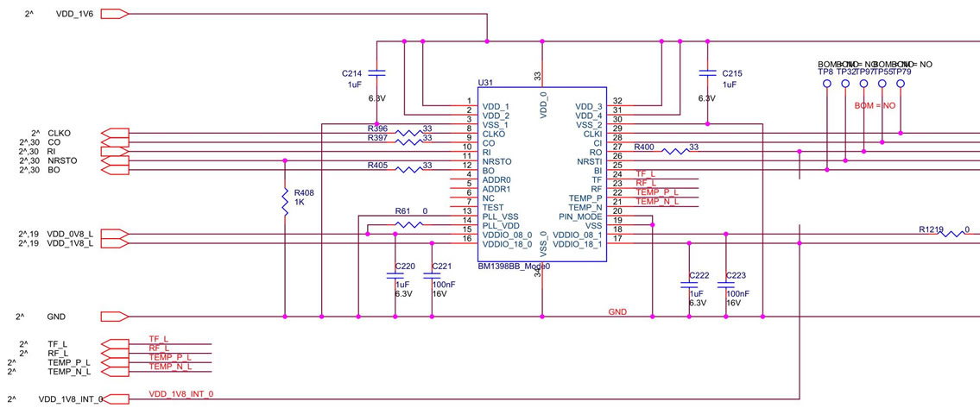Select the GND port symbol
Screen dimensions: 980x408
[x=114, y=317]
